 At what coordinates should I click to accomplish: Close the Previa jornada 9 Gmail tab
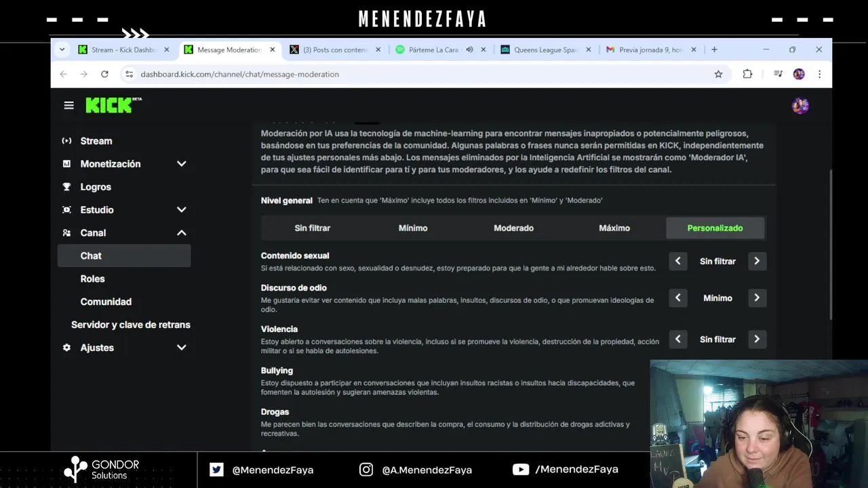(x=694, y=49)
